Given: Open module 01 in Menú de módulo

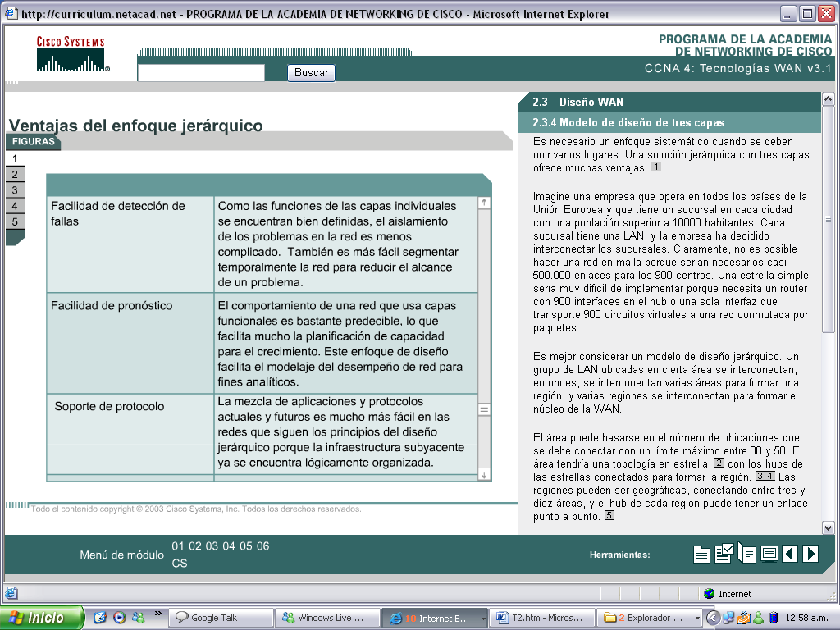Looking at the screenshot, I should (178, 546).
